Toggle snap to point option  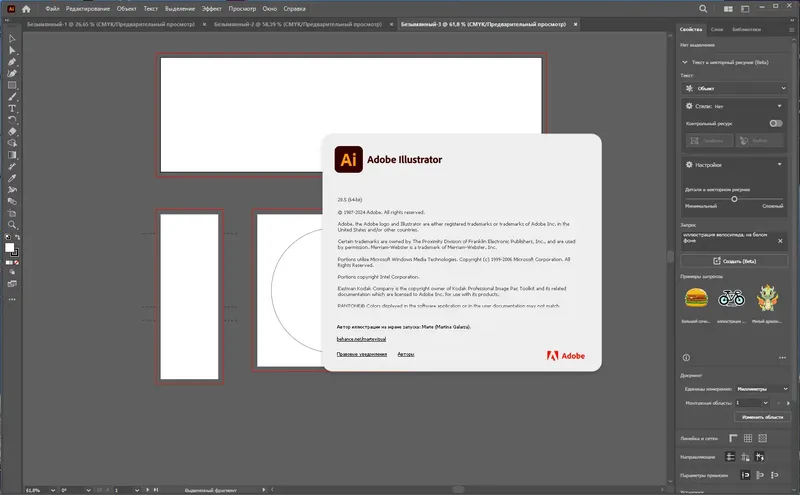point(745,475)
